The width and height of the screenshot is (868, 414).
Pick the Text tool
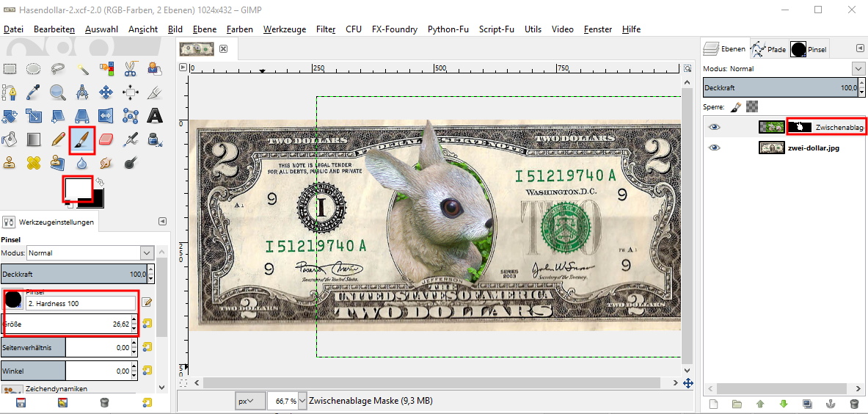tap(155, 115)
